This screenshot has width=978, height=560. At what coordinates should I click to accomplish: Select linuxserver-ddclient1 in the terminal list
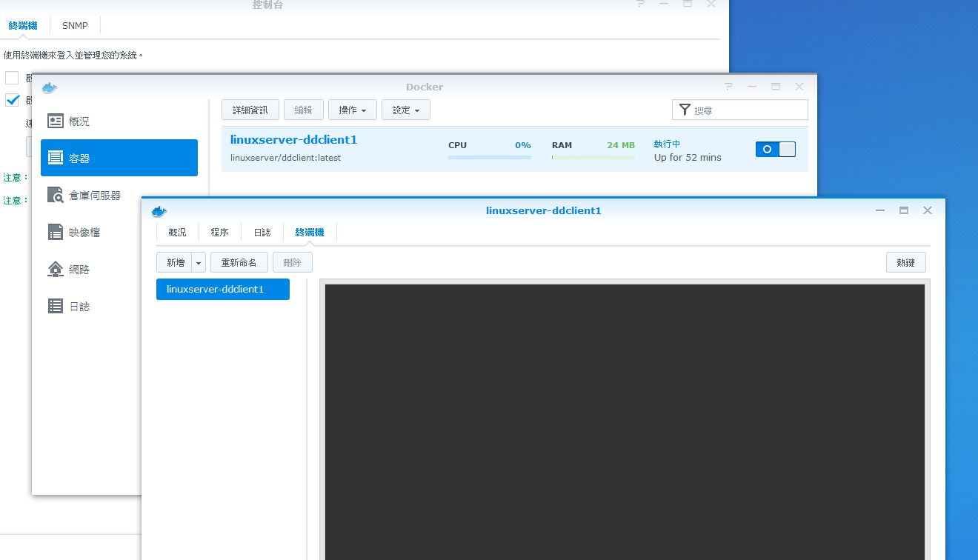[x=223, y=290]
